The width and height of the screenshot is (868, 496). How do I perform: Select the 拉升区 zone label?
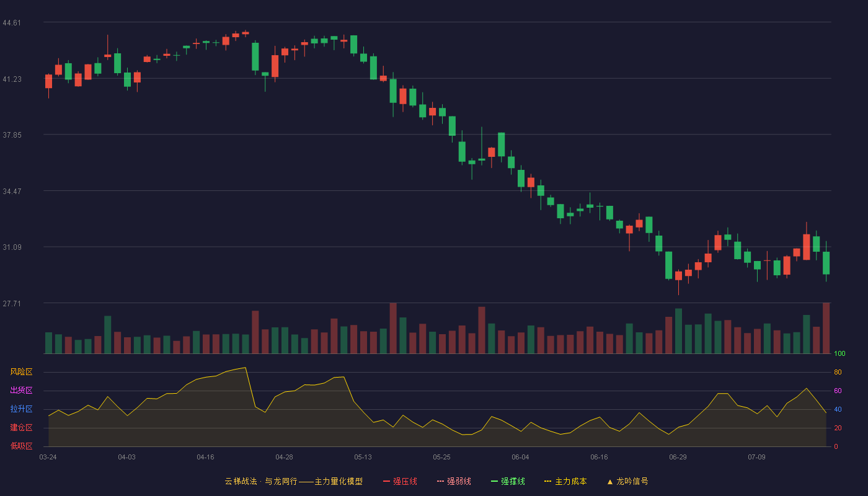click(x=21, y=409)
